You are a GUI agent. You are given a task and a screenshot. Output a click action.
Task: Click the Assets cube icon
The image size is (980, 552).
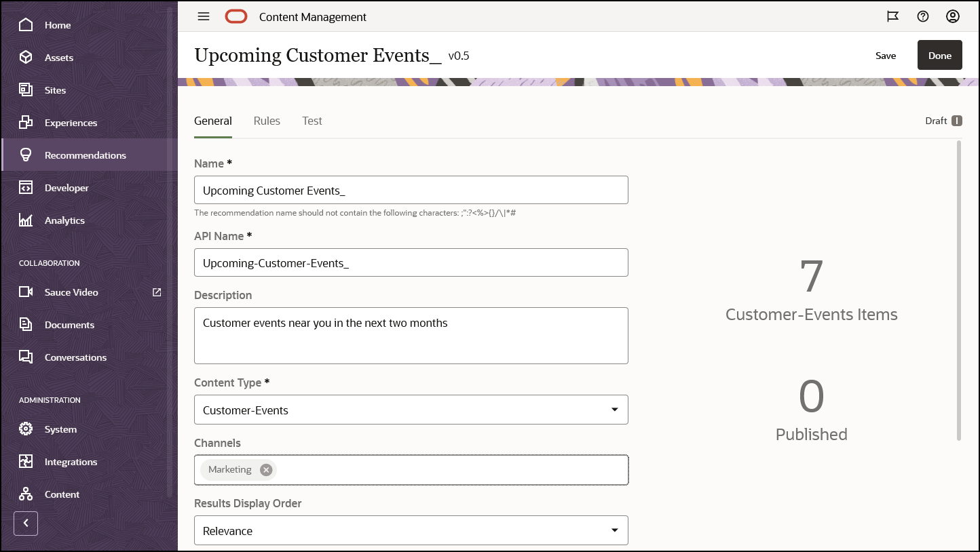coord(26,58)
